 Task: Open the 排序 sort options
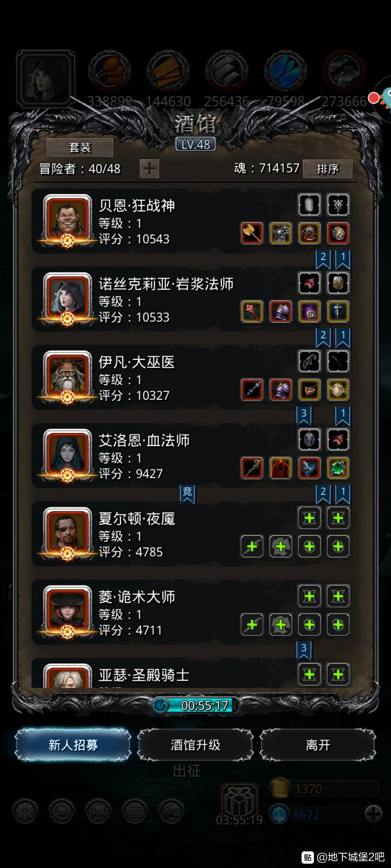[x=328, y=169]
